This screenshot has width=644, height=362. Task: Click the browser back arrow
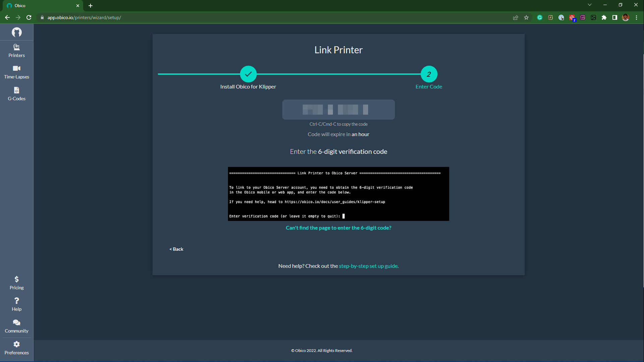(x=7, y=17)
